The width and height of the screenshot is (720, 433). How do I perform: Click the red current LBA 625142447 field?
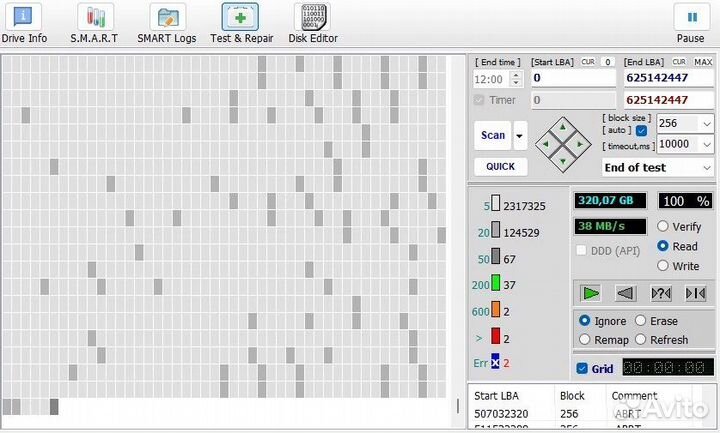pos(669,100)
